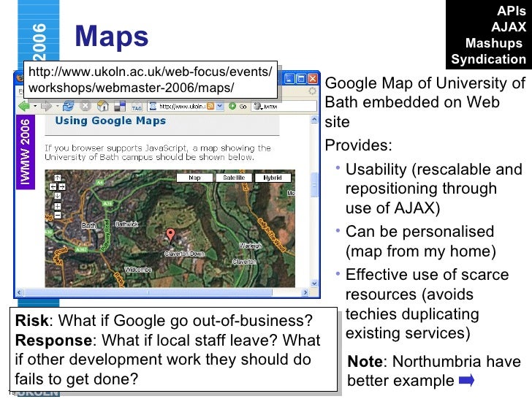The height and width of the screenshot is (399, 532).
Task: Click the red location marker pin
Action: (170, 235)
